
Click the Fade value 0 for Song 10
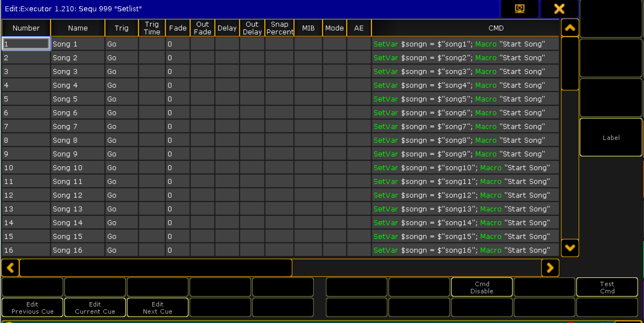178,168
